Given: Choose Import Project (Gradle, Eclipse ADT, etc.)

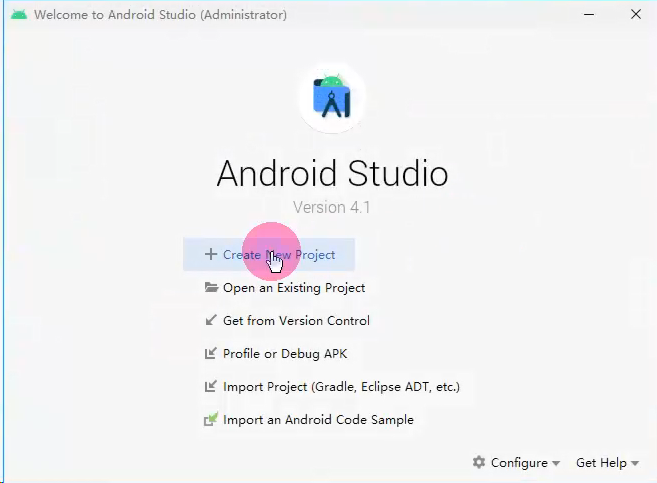Looking at the screenshot, I should (x=332, y=386).
